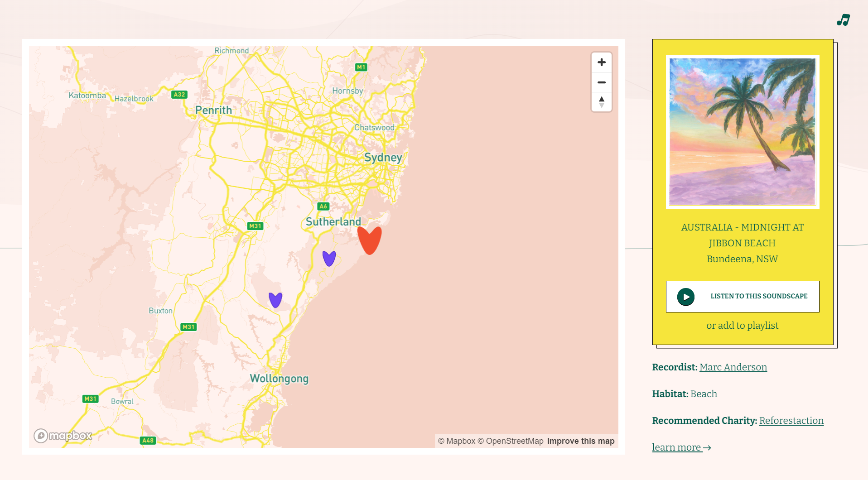Viewport: 868px width, 480px height.
Task: Click the Australia - Midnight at Jibbon Beach title
Action: 743,235
